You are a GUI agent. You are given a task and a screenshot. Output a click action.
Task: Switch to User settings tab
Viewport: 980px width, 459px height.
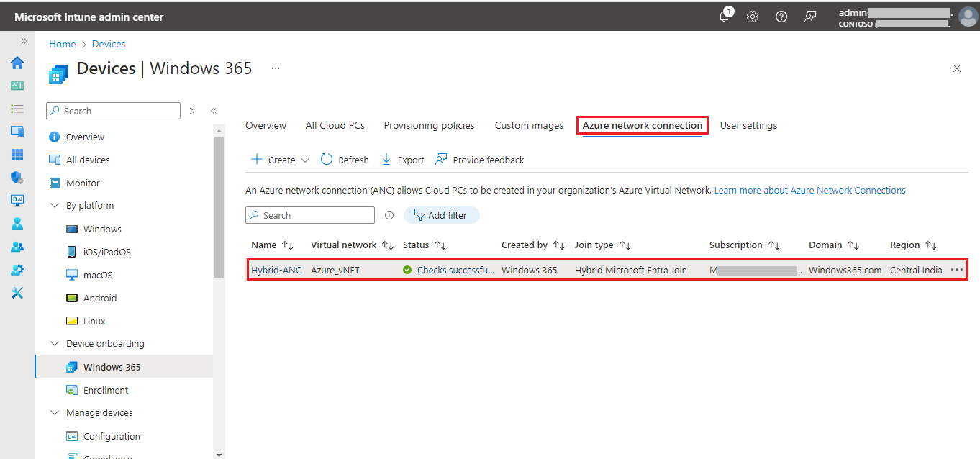pos(748,125)
